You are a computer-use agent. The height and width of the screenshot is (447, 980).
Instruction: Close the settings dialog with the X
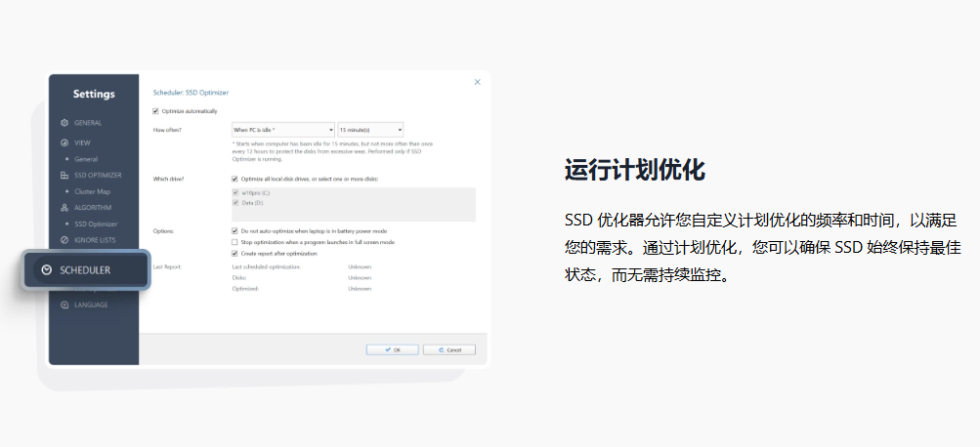pyautogui.click(x=478, y=82)
